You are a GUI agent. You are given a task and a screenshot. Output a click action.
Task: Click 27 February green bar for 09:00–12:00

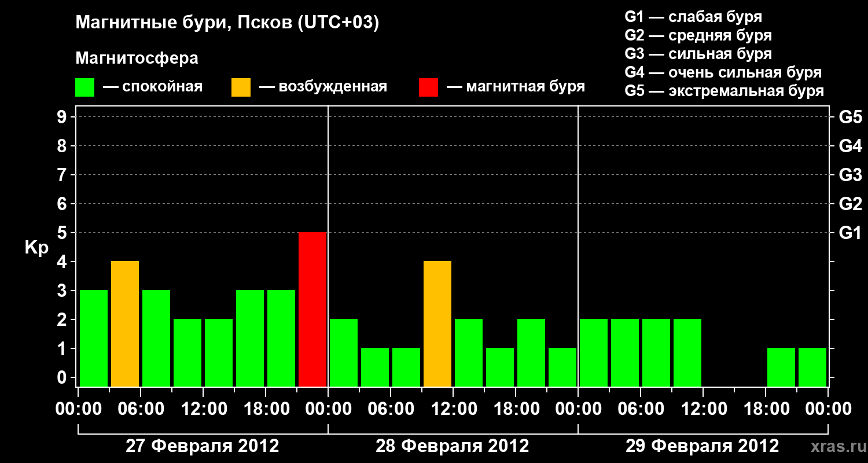[187, 353]
